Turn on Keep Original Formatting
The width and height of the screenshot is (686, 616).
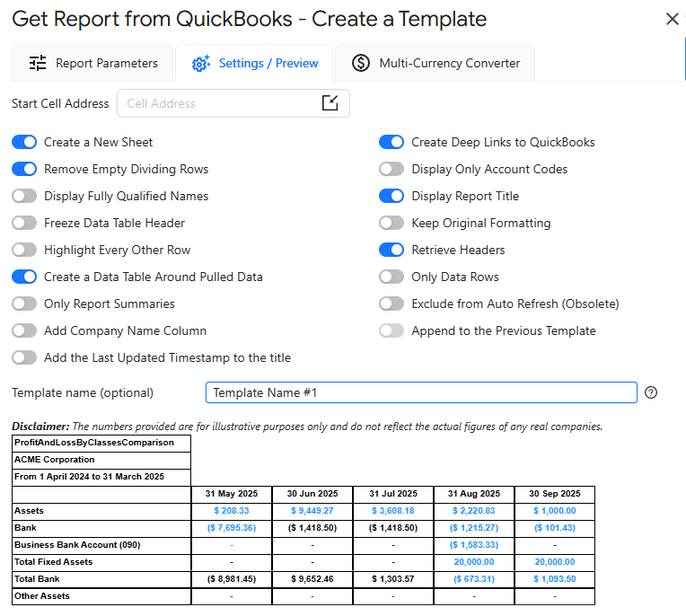[x=391, y=223]
